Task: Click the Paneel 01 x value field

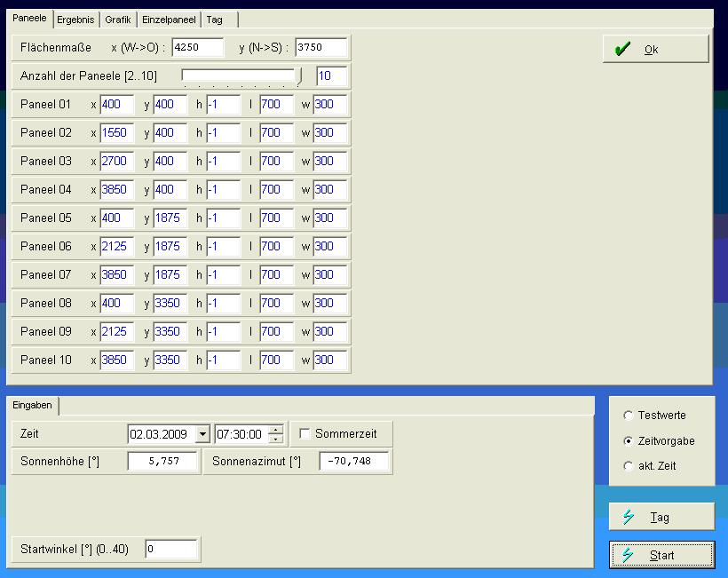Action: click(116, 105)
